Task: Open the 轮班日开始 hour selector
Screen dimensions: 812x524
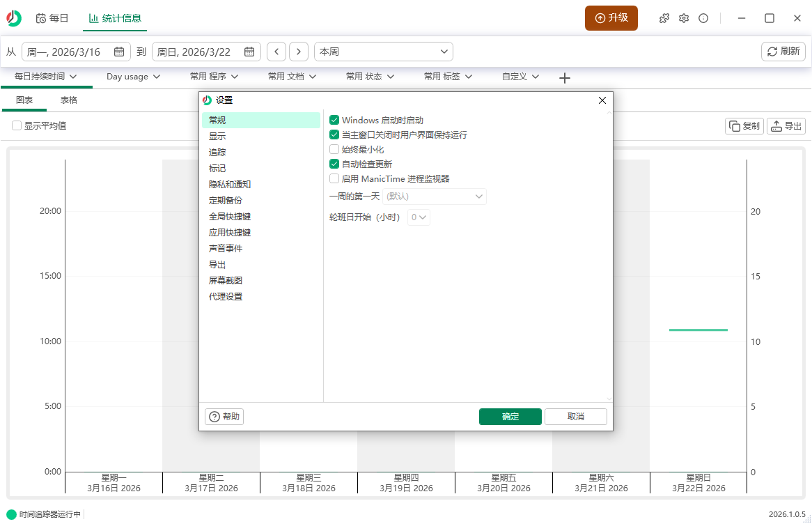Action: (x=419, y=217)
